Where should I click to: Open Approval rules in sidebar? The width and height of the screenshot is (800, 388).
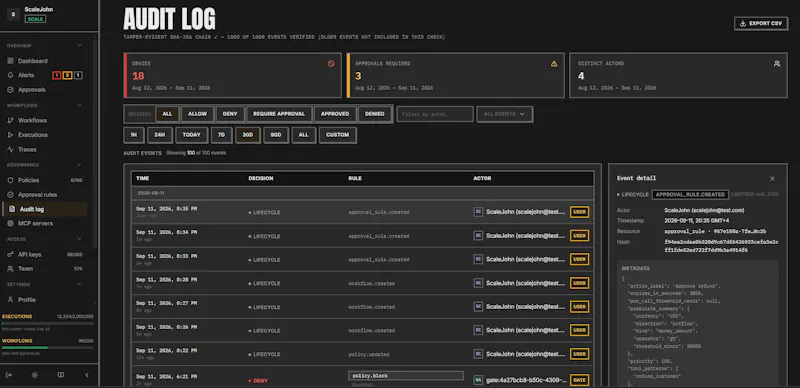(x=38, y=195)
